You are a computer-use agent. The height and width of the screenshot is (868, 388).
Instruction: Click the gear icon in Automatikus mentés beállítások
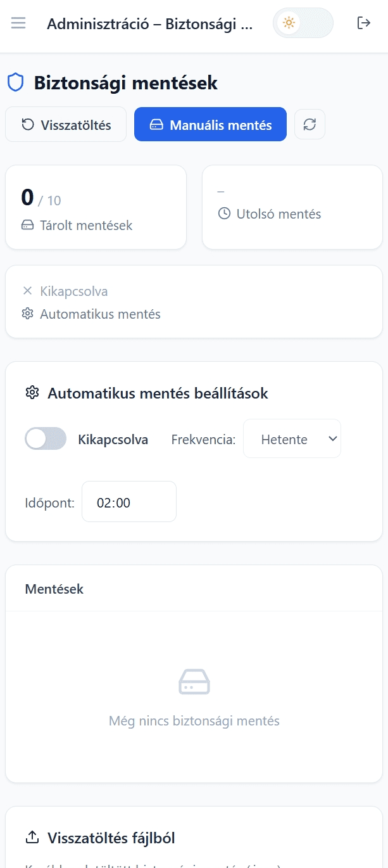tap(32, 393)
